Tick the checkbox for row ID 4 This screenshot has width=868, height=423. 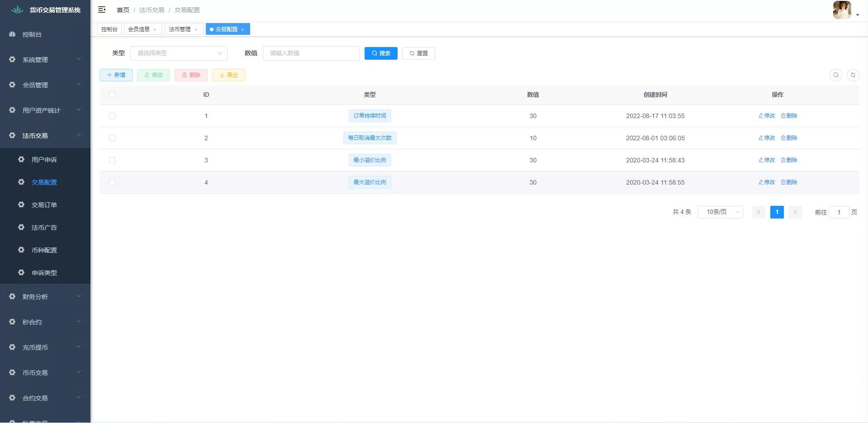112,182
